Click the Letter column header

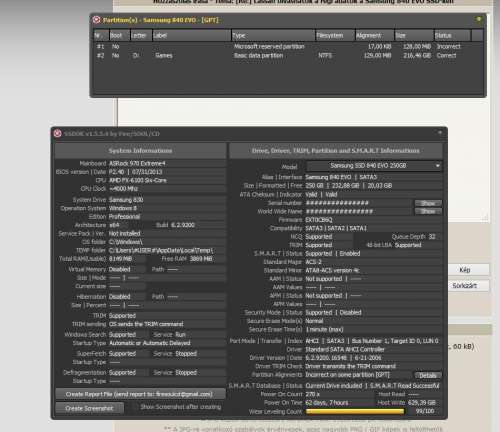(141, 35)
